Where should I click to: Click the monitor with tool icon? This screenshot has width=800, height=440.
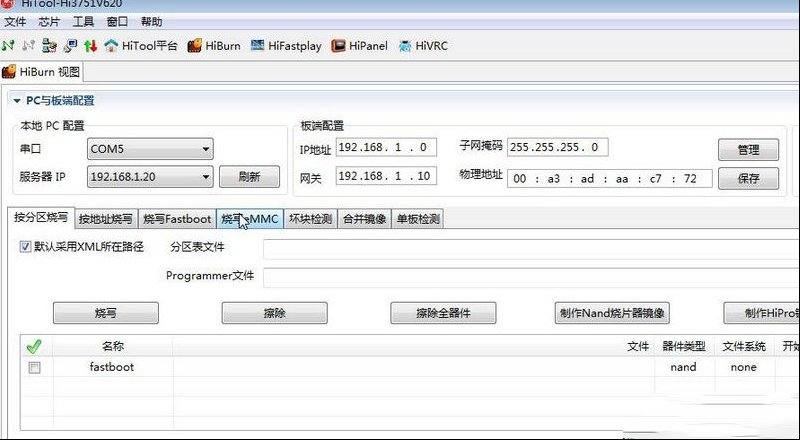coord(70,46)
